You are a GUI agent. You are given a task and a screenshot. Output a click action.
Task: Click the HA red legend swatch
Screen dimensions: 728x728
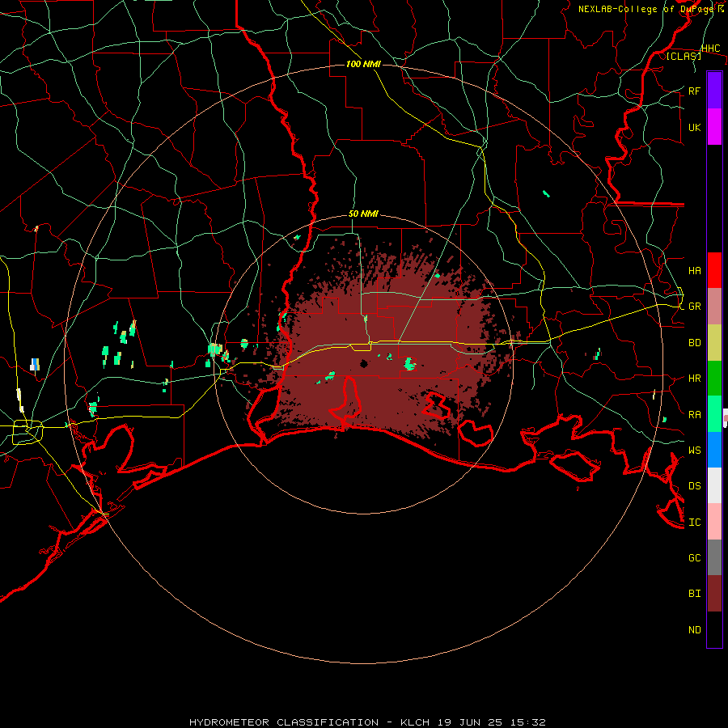pos(714,270)
